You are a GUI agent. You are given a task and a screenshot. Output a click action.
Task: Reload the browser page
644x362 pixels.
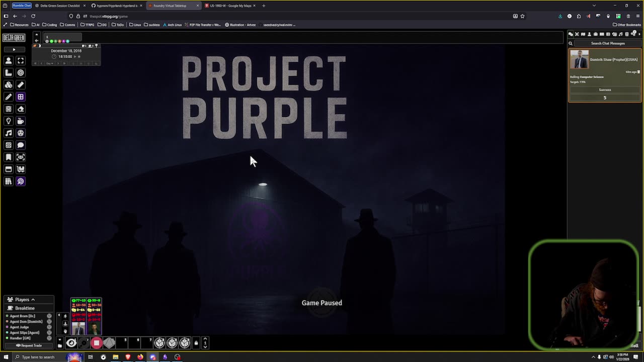click(x=33, y=16)
